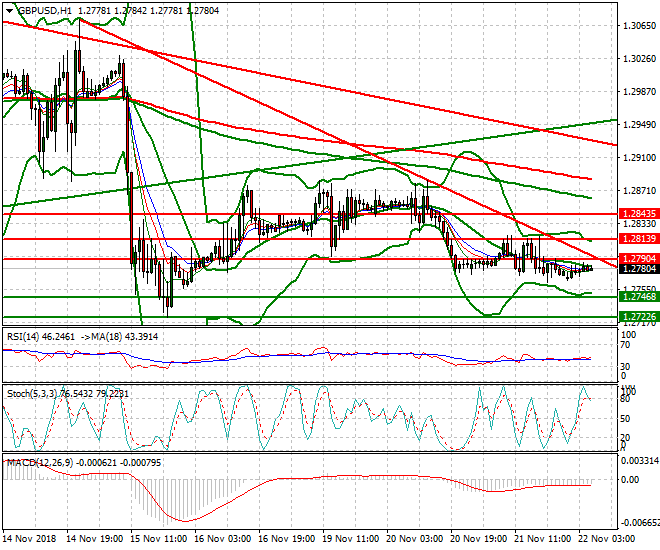Select the 1.29100 price scale value
Screen dimensions: 660x550
(x=639, y=158)
